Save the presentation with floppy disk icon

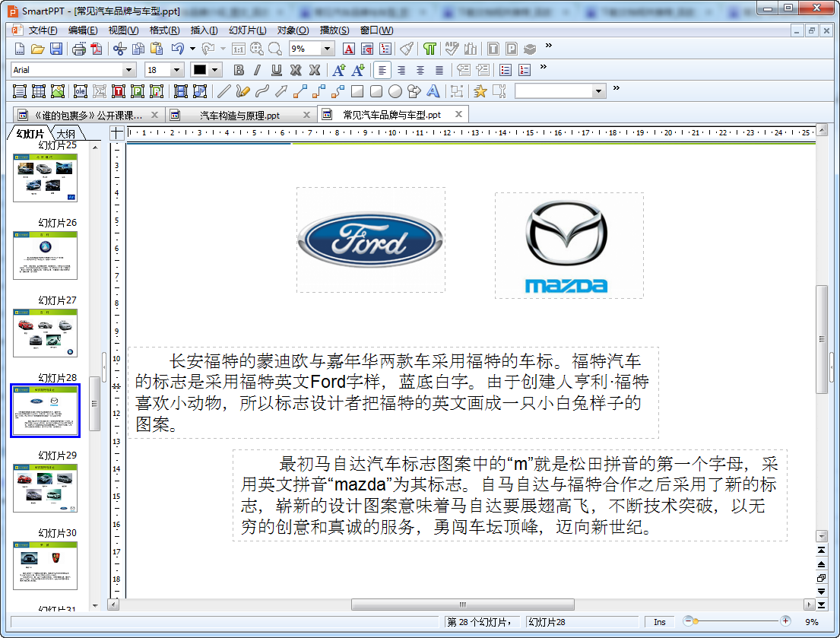tap(56, 49)
